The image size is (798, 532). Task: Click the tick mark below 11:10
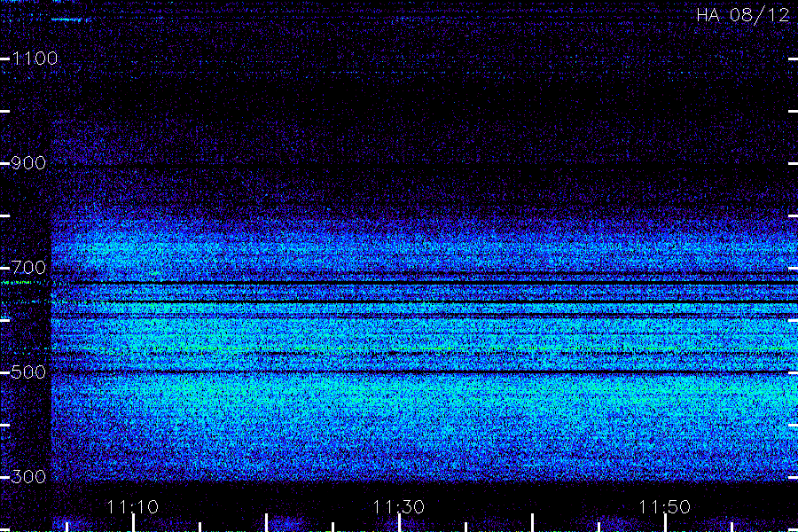(133, 523)
